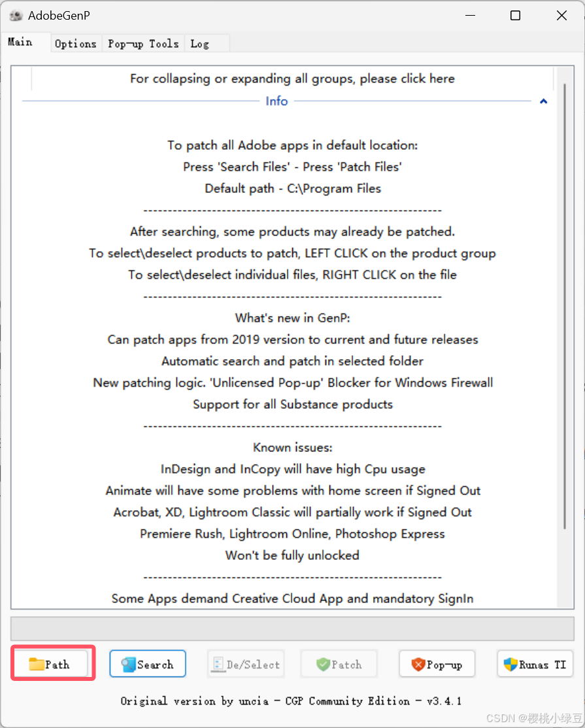Viewport: 585px width, 728px height.
Task: Click 'Premiere Rush, Lightroom Online, Photoshop Express' line
Action: [292, 534]
